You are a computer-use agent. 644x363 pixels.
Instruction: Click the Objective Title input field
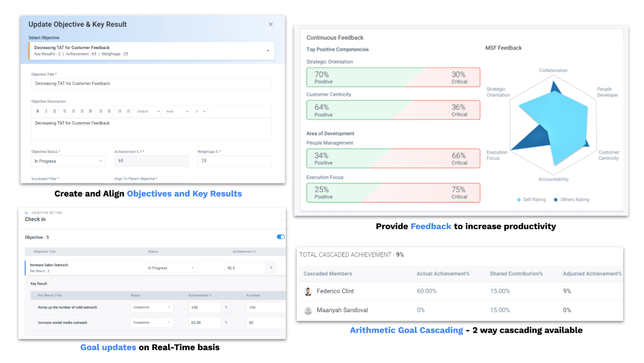[151, 84]
